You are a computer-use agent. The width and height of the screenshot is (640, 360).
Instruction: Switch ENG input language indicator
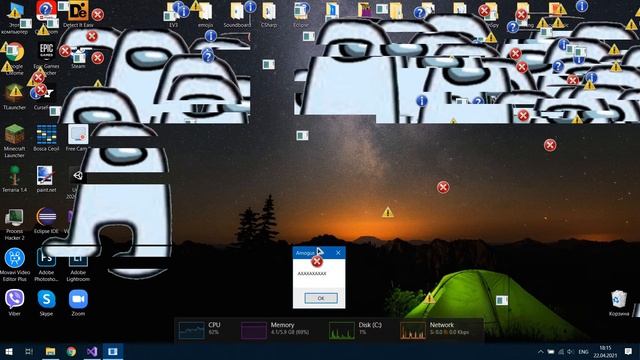(584, 351)
